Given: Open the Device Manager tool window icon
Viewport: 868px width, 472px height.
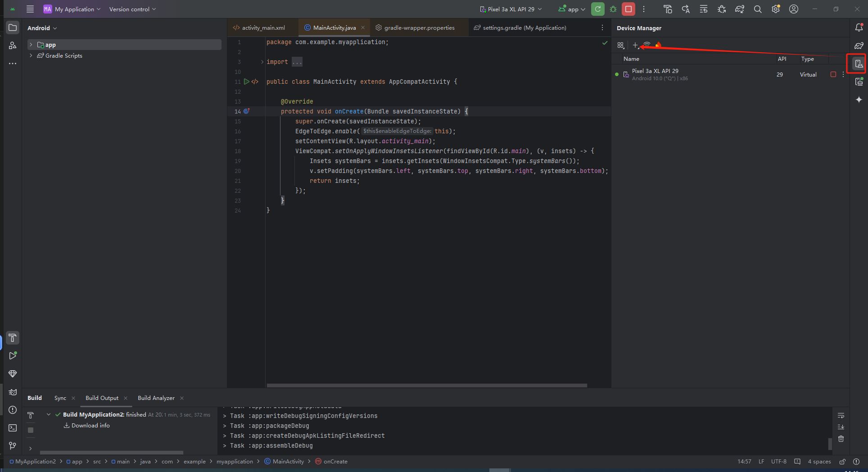Looking at the screenshot, I should click(859, 64).
